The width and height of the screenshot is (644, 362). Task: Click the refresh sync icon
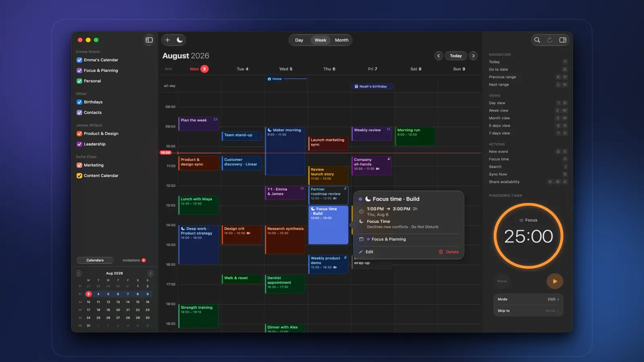point(550,40)
